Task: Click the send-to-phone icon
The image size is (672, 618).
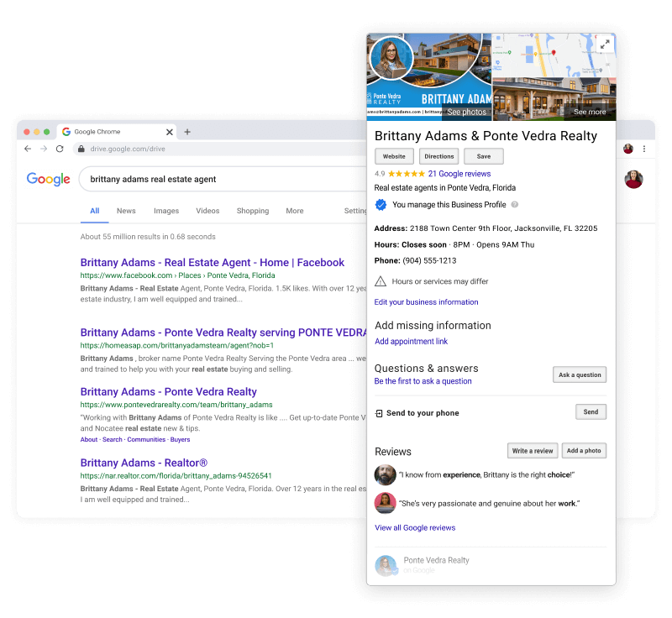Action: tap(379, 413)
